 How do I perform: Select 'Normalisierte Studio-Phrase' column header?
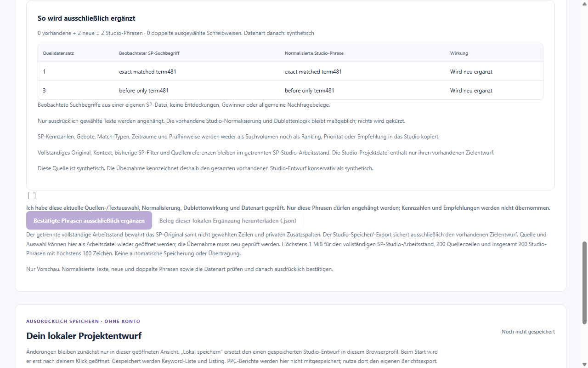tap(314, 53)
